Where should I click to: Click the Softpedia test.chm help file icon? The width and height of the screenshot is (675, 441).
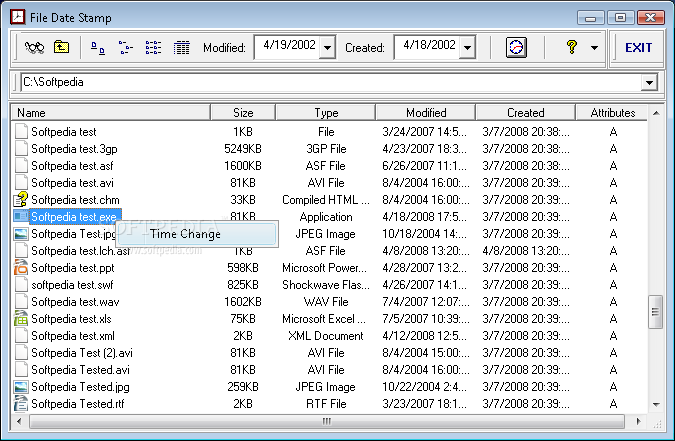(21, 199)
